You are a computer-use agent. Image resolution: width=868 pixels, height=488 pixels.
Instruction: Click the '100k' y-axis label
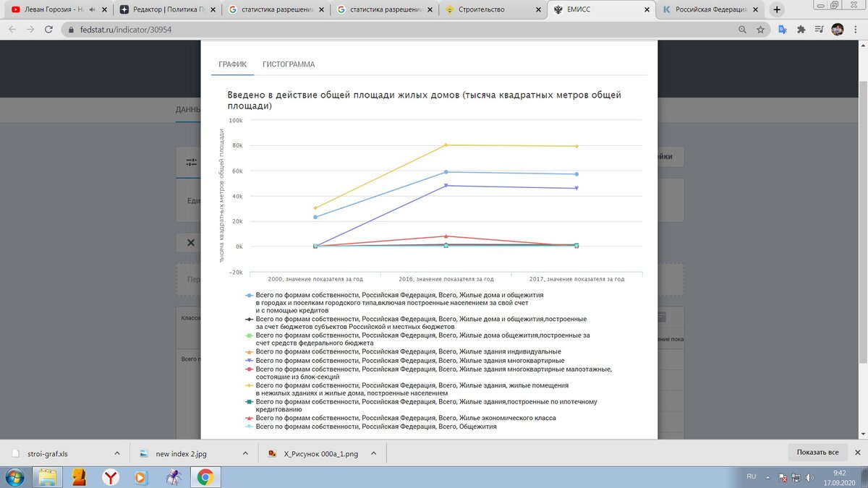tap(236, 121)
